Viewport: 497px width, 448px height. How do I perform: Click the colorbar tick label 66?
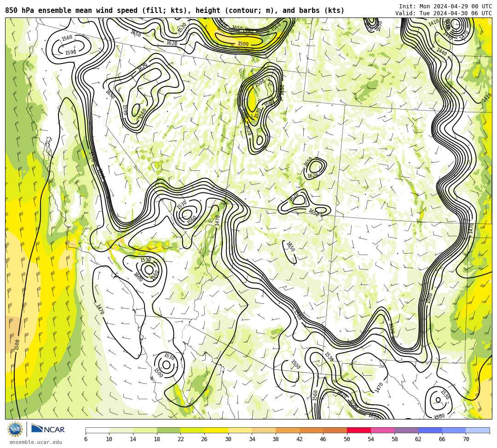[x=442, y=439]
